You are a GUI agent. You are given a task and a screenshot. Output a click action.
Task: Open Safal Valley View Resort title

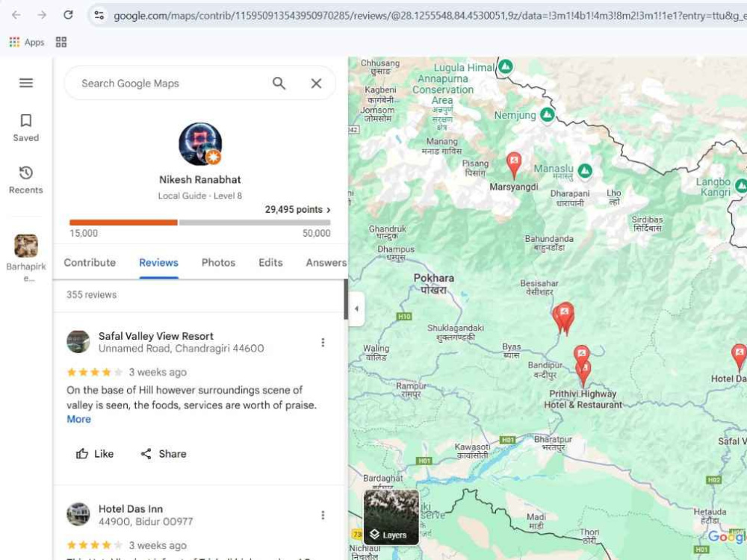[156, 336]
